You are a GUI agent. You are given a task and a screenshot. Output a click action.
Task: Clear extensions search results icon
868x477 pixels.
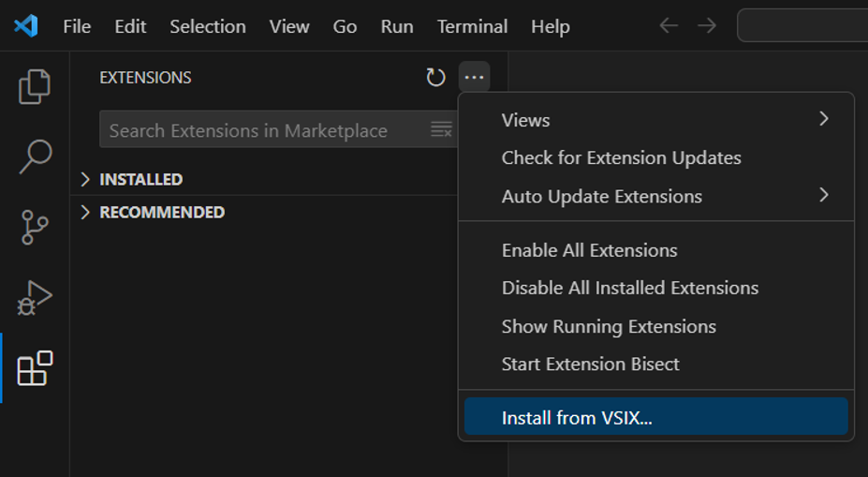click(441, 130)
